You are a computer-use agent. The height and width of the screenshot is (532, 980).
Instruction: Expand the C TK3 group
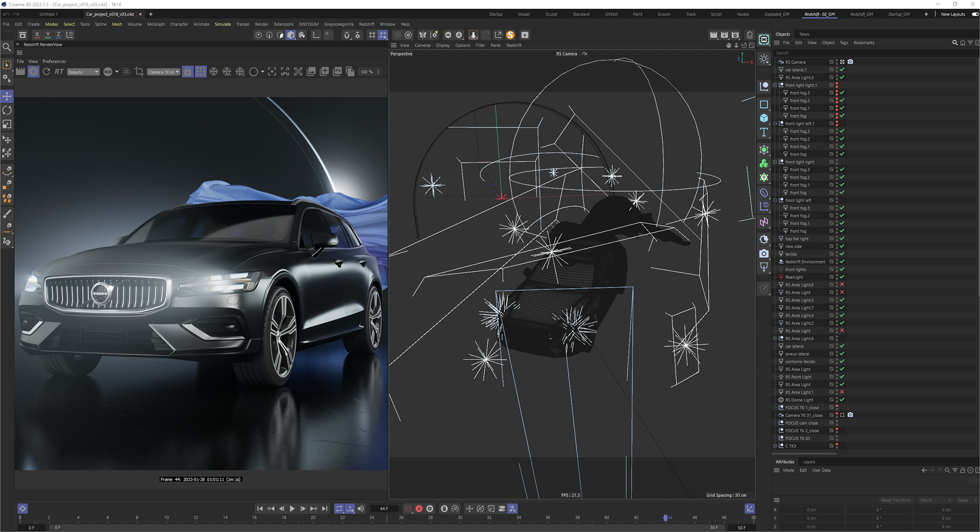775,446
